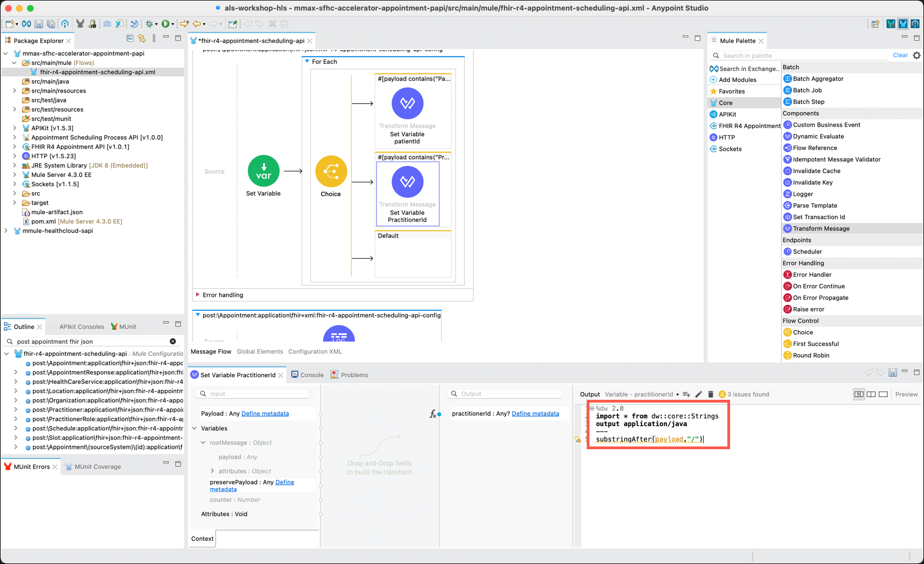Switch to the MUnit Coverage tab
This screenshot has width=924, height=564.
coord(93,467)
